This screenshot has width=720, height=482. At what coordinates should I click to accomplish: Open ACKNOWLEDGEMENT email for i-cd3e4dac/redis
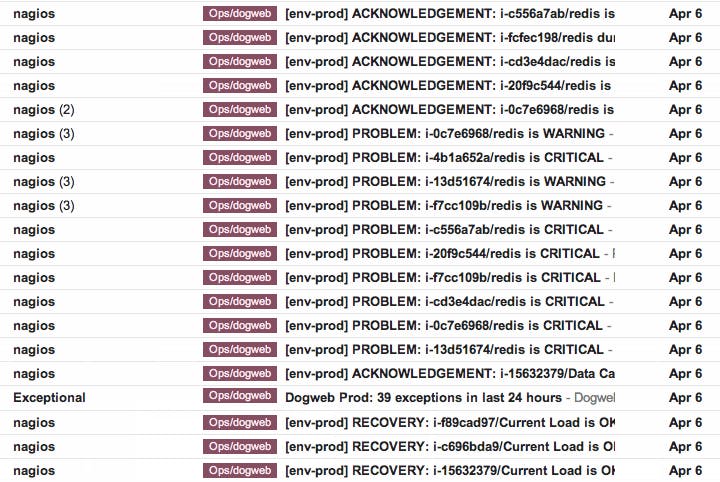point(360,62)
